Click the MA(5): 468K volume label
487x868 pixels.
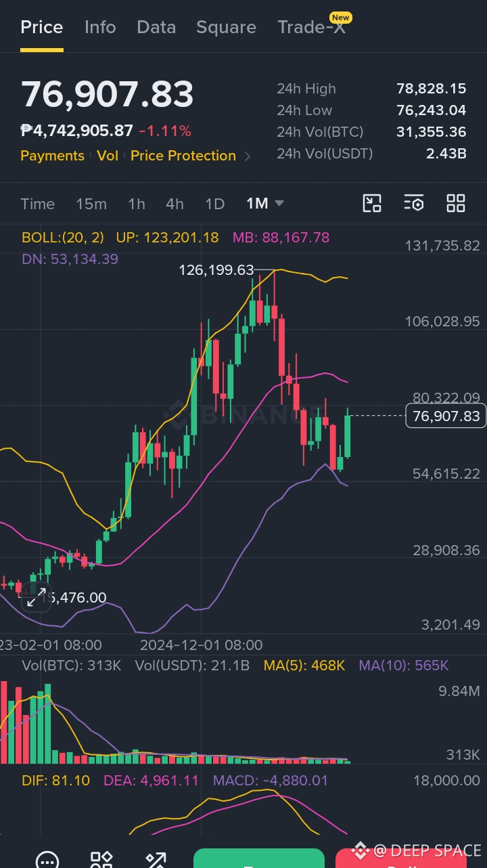[x=304, y=666]
